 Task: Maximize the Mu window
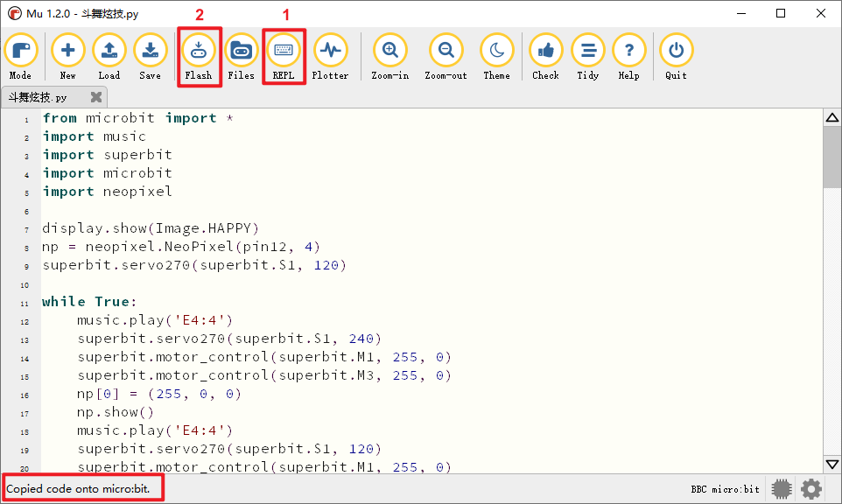pyautogui.click(x=781, y=13)
